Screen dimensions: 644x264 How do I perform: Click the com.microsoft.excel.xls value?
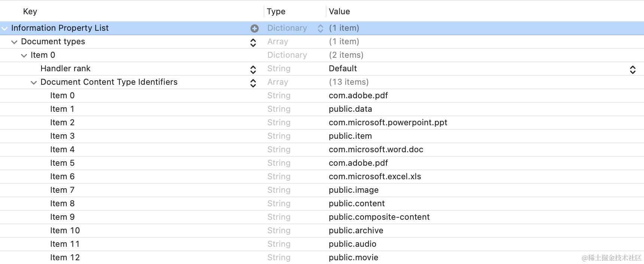pos(375,177)
